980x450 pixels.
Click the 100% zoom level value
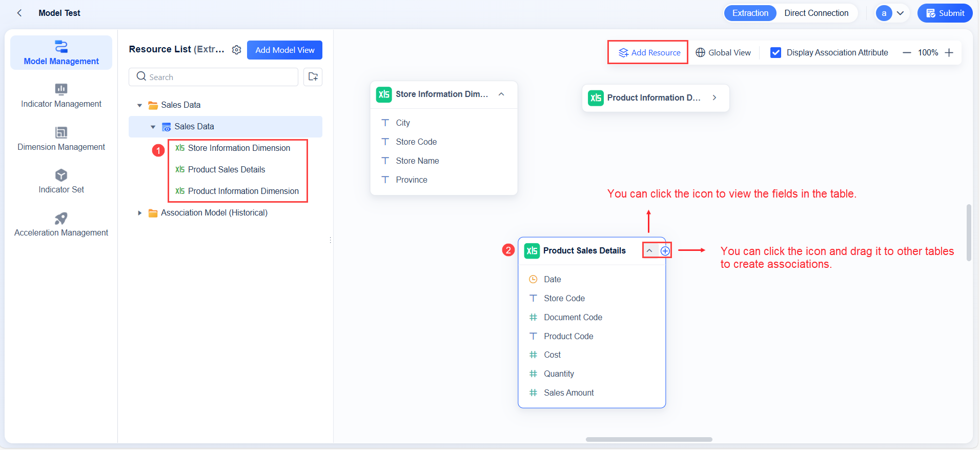click(x=928, y=52)
